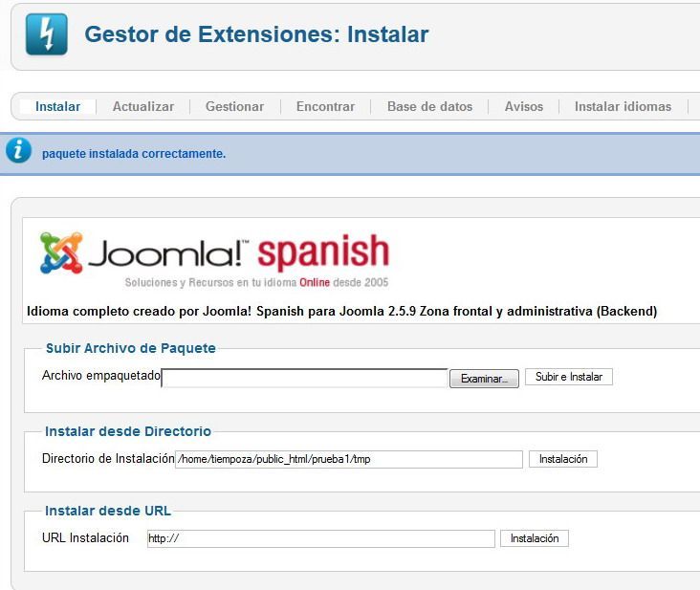The height and width of the screenshot is (590, 700).
Task: Click the 'Subir Archivo de Paquete' legend
Action: pyautogui.click(x=131, y=348)
